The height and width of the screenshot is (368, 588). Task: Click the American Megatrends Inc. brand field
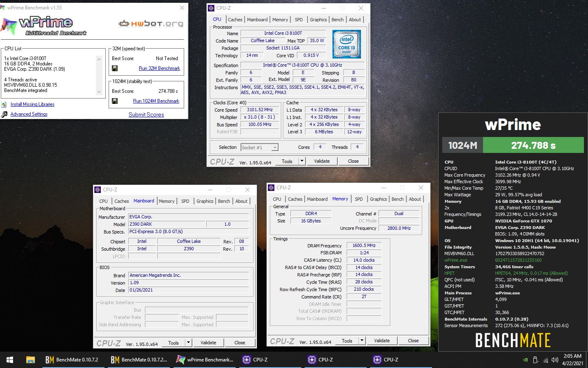point(188,275)
